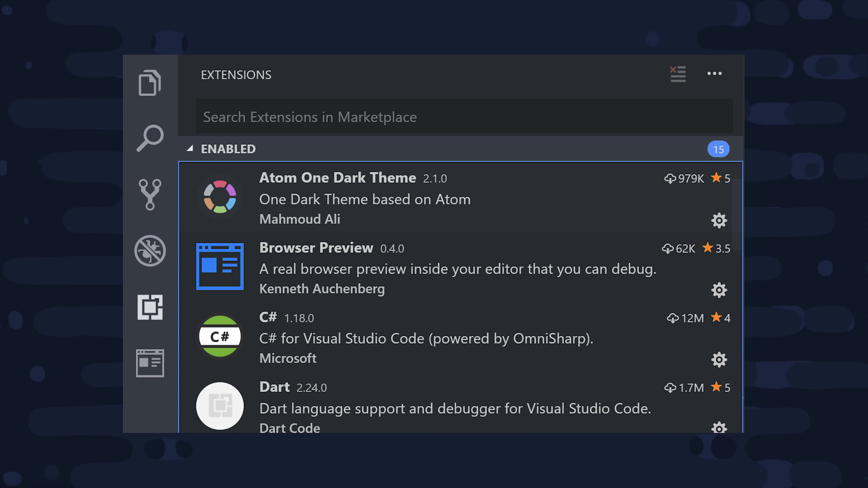Open the Browser Preview activity bar icon

click(x=150, y=363)
